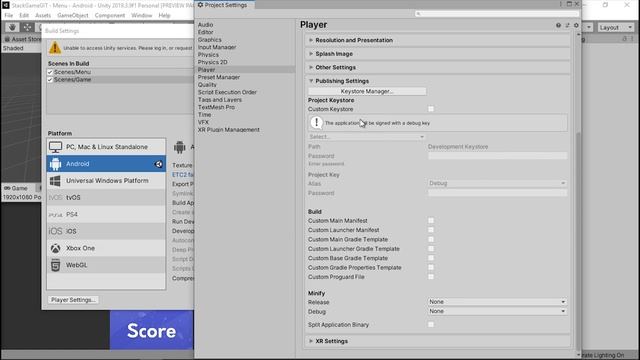Select the Move tool in Unity toolbar
640x360 pixels.
coord(27,27)
